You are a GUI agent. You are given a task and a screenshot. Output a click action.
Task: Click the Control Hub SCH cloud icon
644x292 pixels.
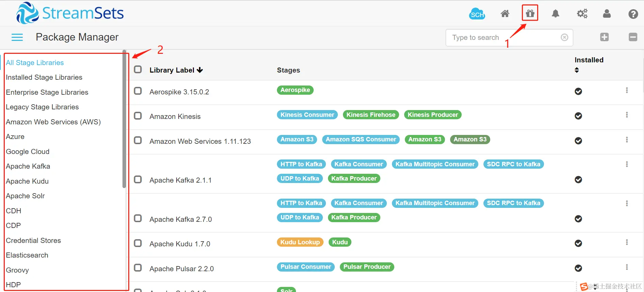tap(477, 14)
